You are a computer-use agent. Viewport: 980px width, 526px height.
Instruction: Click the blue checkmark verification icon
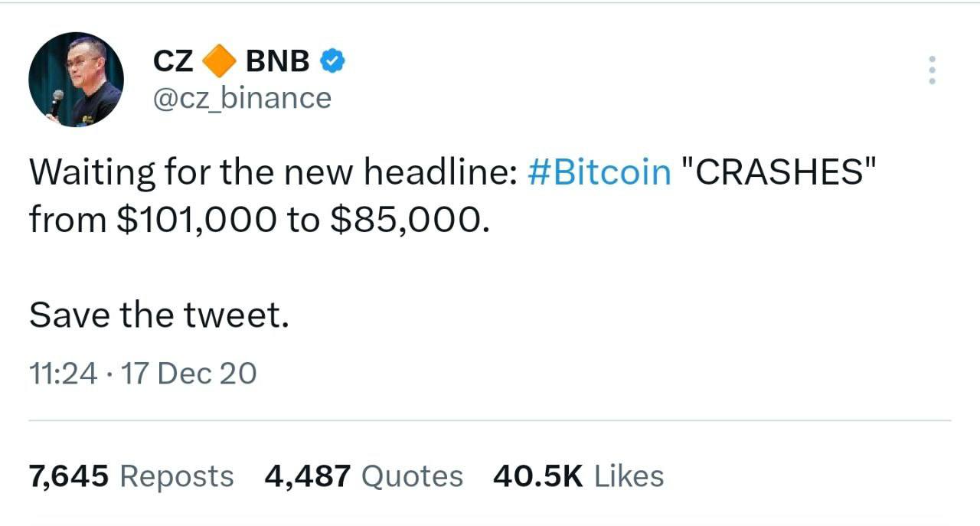pos(332,59)
